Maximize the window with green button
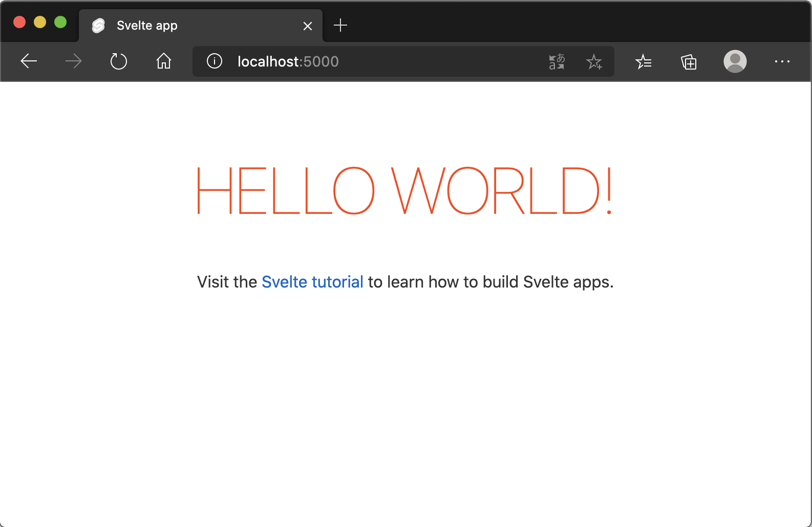Screen dimensions: 812x527 click(x=60, y=22)
